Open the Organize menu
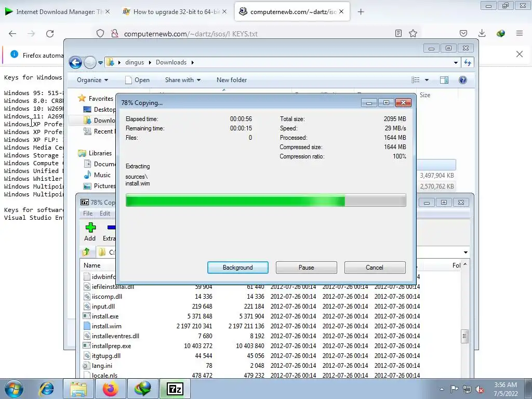Viewport: 532px width, 399px height. click(x=92, y=80)
